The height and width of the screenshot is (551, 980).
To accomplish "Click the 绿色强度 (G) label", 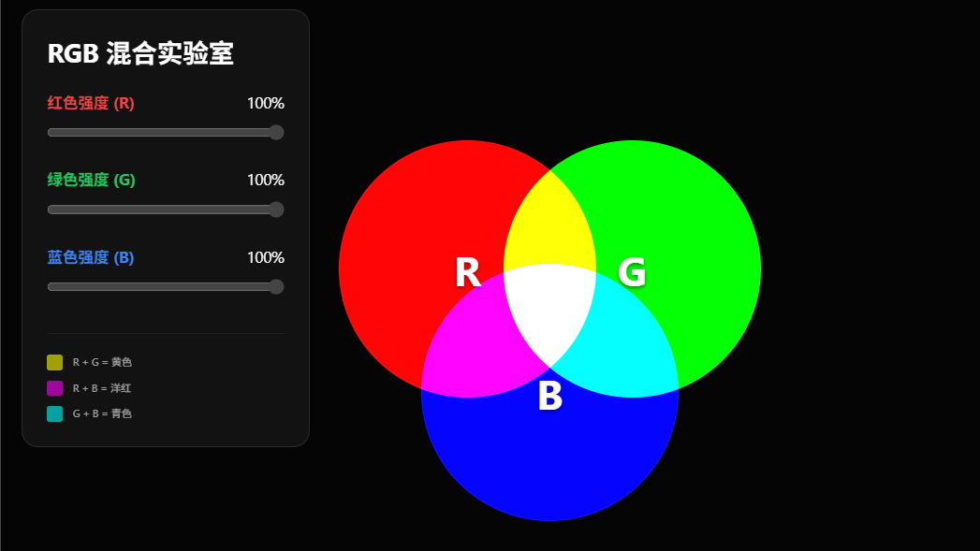I will 92,180.
